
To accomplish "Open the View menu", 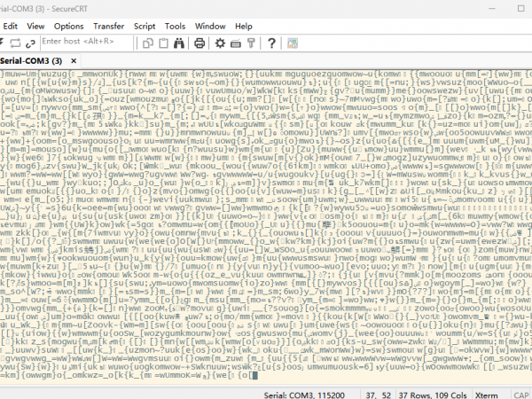I will pyautogui.click(x=35, y=27).
